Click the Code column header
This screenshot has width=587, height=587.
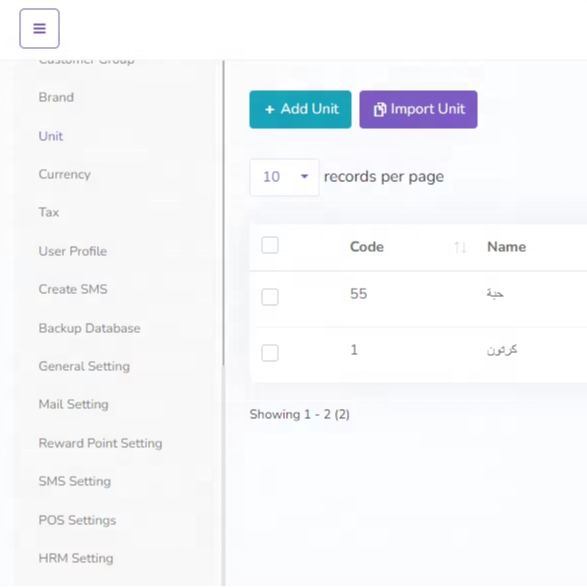pyautogui.click(x=367, y=247)
